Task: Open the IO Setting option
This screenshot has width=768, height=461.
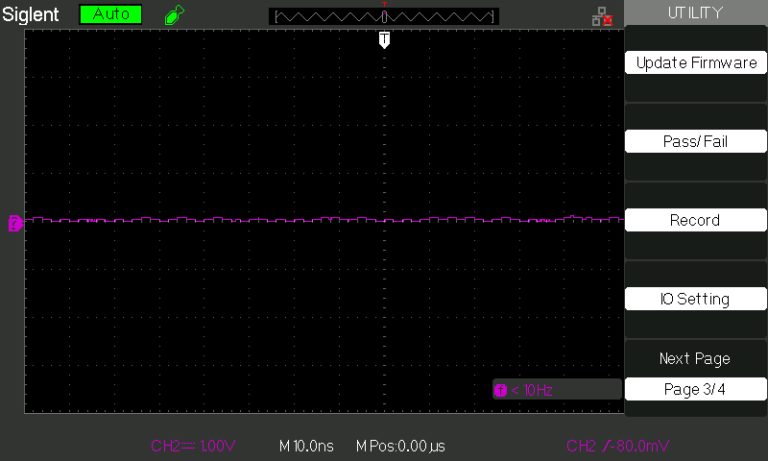Action: pos(696,299)
